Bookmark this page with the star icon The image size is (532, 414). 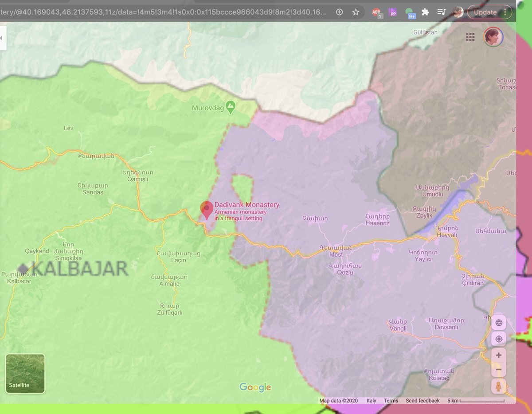pos(356,12)
